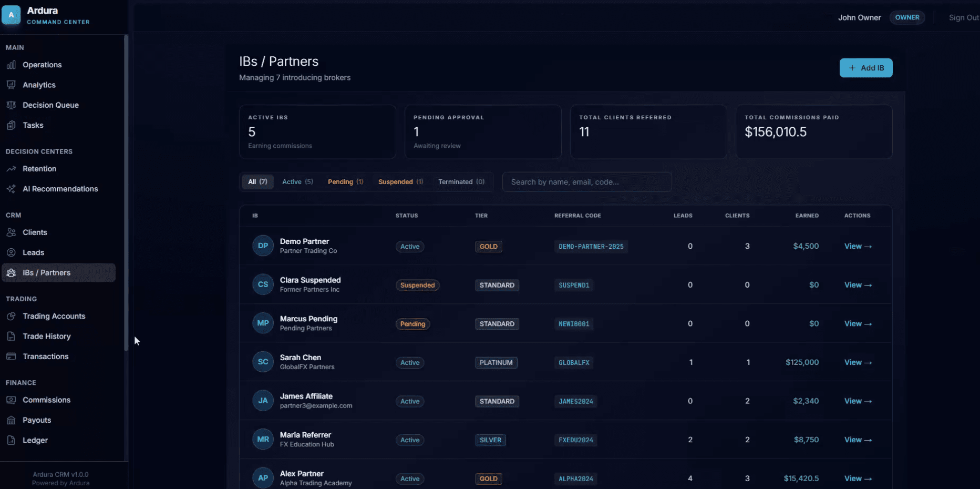Click the Leads person icon
980x489 pixels.
(x=11, y=252)
